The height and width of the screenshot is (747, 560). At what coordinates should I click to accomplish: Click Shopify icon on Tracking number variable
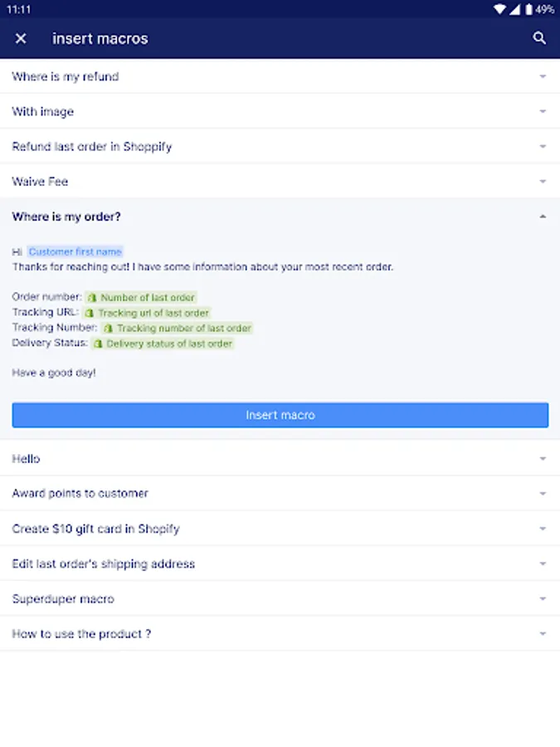(108, 329)
